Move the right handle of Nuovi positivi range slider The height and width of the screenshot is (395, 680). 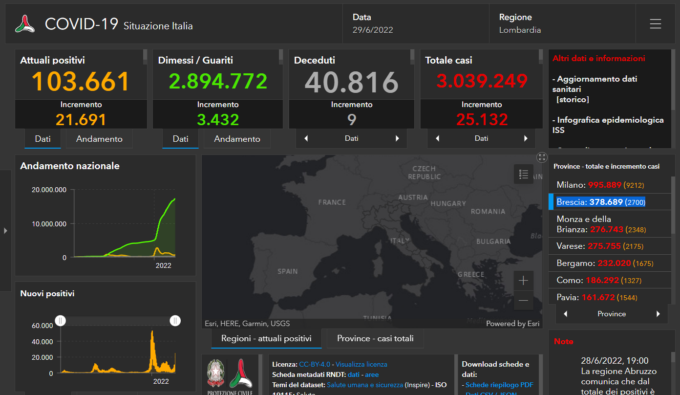click(x=175, y=321)
